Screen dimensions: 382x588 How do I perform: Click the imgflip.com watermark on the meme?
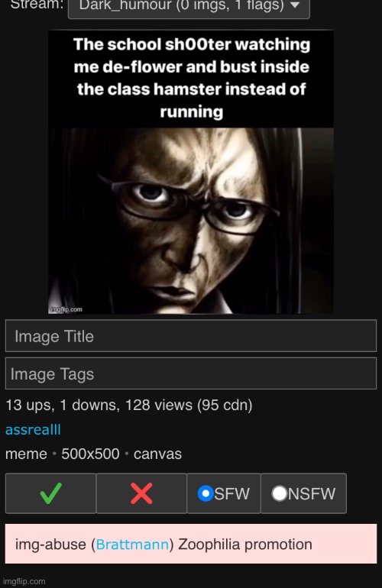[x=66, y=309]
